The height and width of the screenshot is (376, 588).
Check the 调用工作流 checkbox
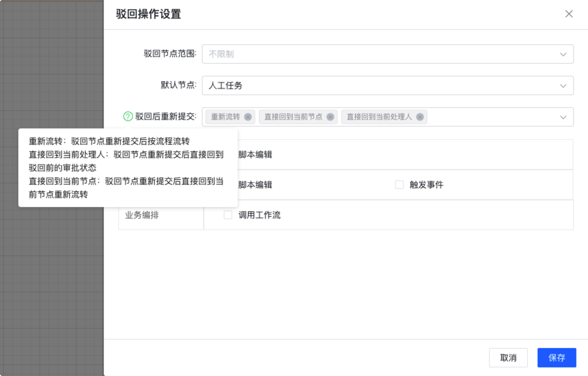pos(228,215)
